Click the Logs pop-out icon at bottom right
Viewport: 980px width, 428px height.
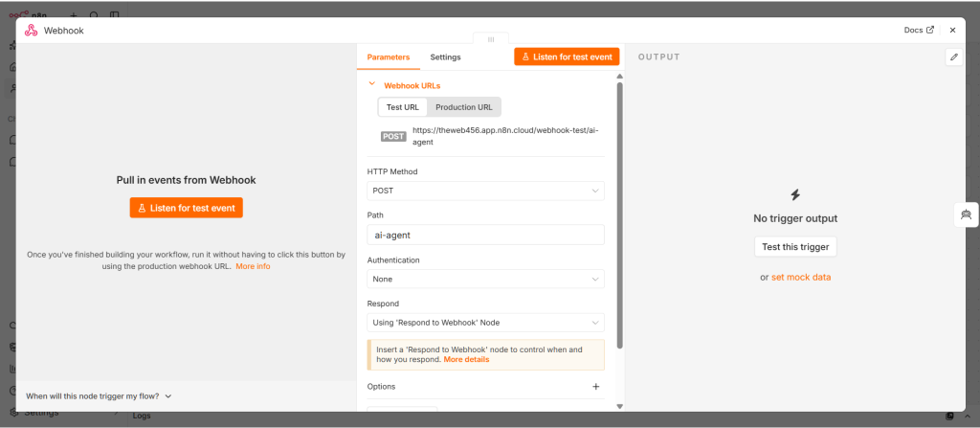point(950,417)
